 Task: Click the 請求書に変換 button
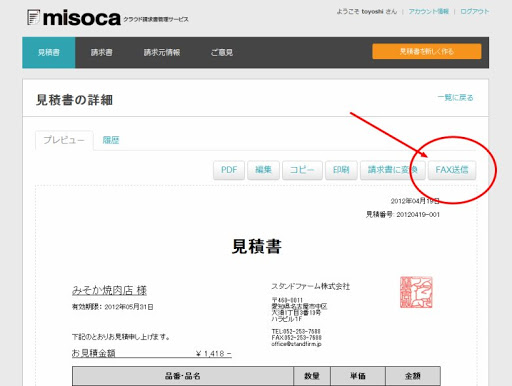click(393, 170)
